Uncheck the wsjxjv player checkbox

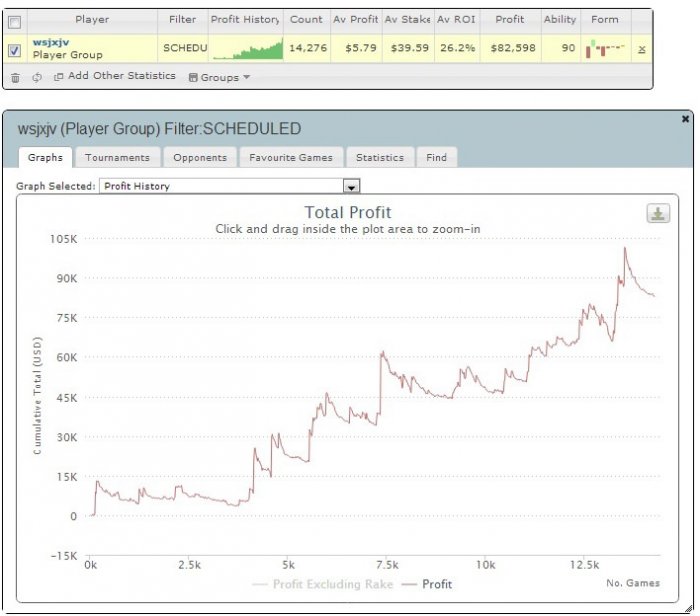pyautogui.click(x=14, y=50)
